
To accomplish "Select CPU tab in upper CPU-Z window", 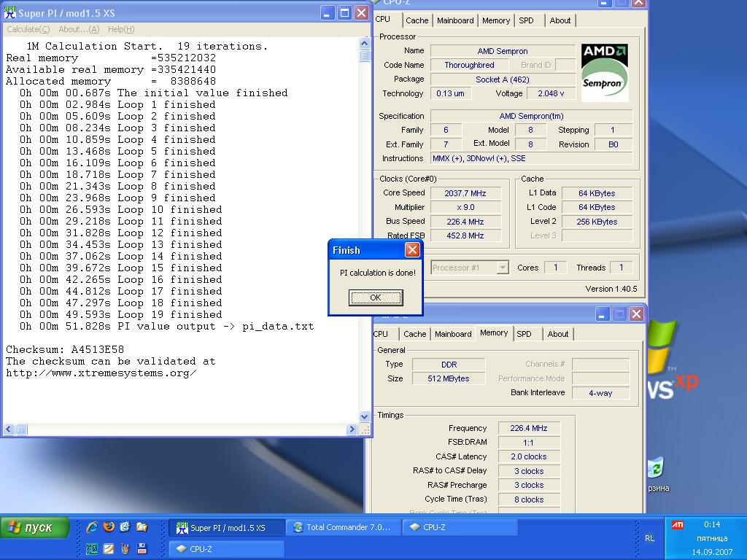I will [385, 20].
